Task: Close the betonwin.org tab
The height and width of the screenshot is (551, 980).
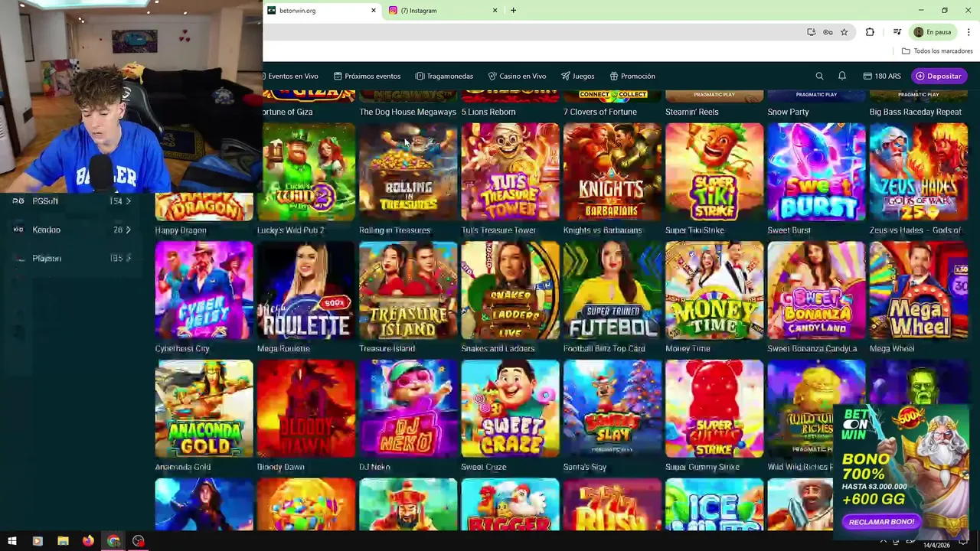Action: tap(374, 11)
